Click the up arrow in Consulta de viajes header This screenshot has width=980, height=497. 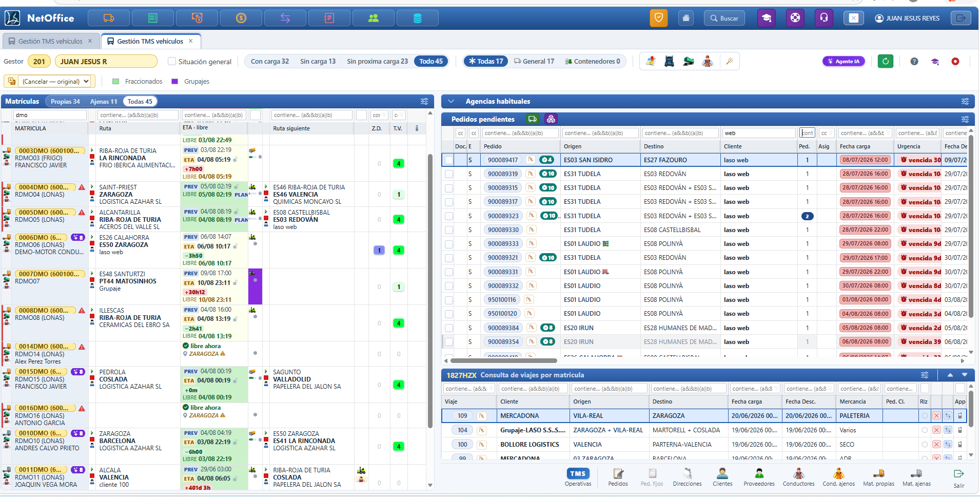[x=950, y=375]
